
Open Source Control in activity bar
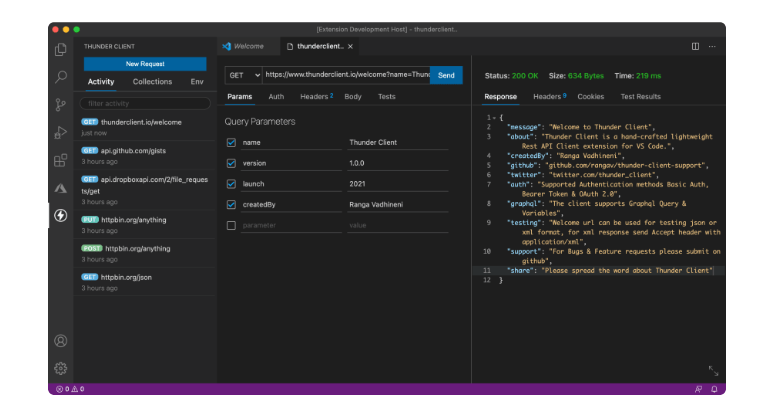[61, 104]
